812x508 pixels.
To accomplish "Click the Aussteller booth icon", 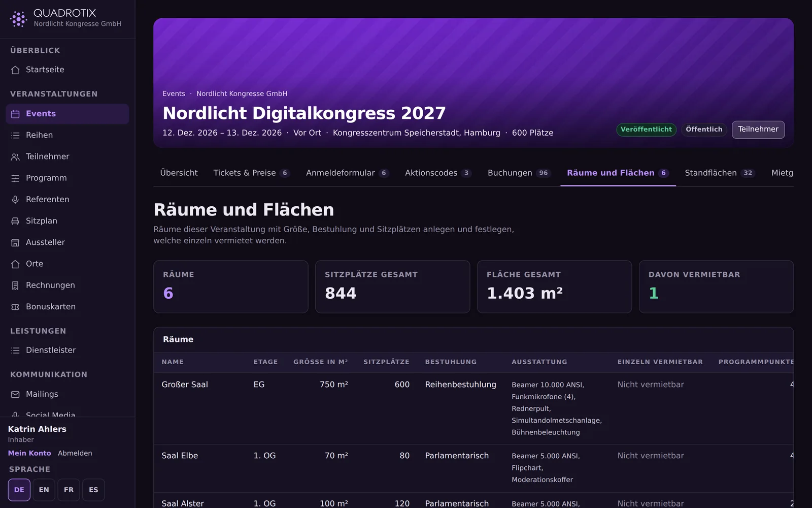I will pyautogui.click(x=15, y=243).
